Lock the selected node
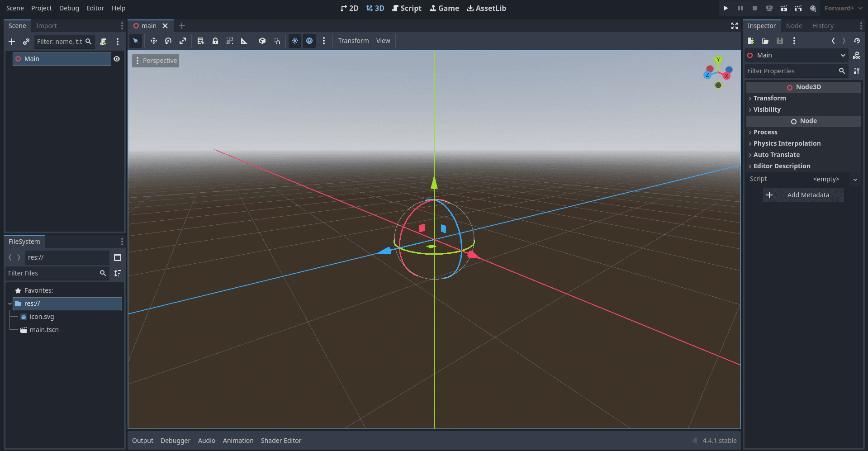Screen dimensions: 868x451 point(215,41)
